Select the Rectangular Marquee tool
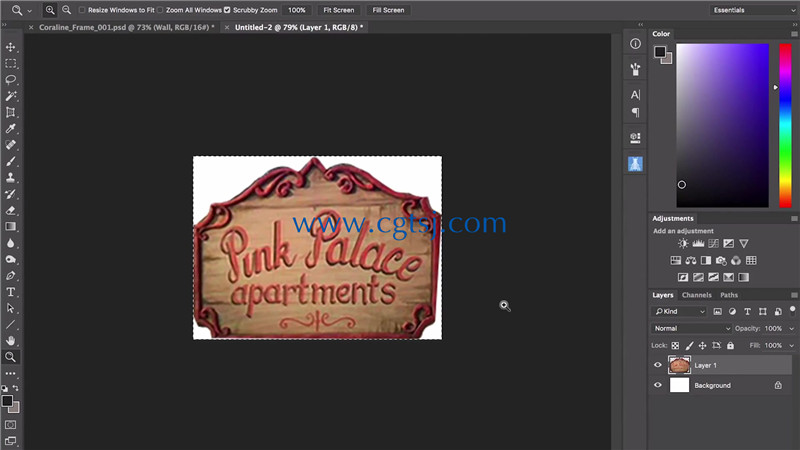Screen dimensions: 800x450 coord(10,63)
